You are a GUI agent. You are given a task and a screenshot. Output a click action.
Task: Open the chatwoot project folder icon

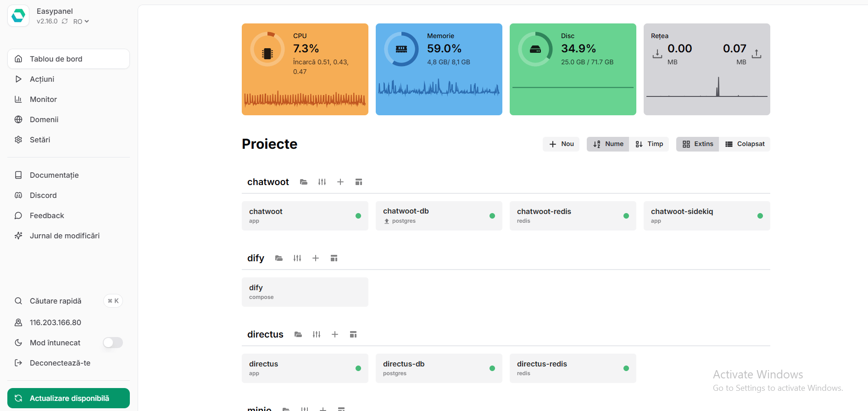pyautogui.click(x=304, y=182)
